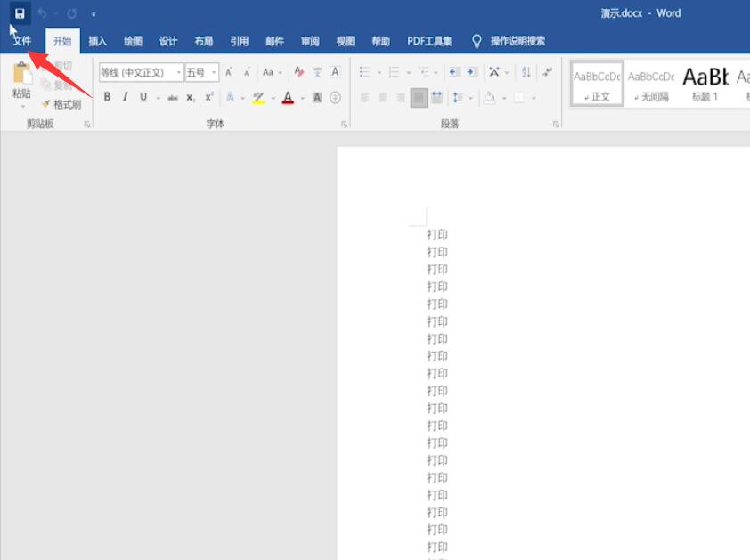Toggle superscript formatting
The image size is (750, 560).
click(209, 97)
